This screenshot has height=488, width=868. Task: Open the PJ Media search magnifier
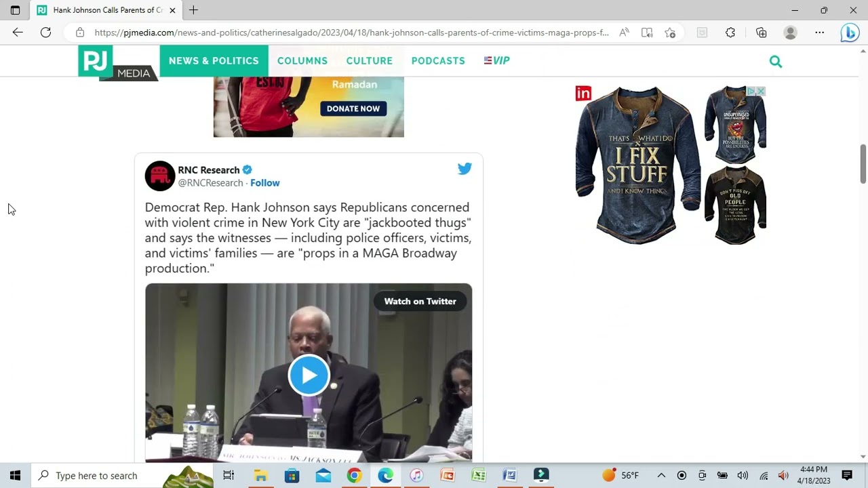click(x=776, y=62)
